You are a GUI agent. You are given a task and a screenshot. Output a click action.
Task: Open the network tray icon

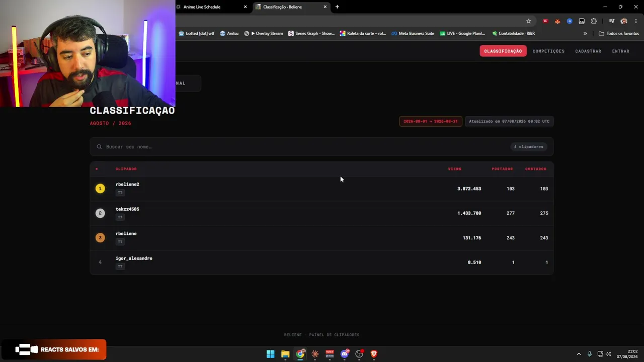[600, 354]
